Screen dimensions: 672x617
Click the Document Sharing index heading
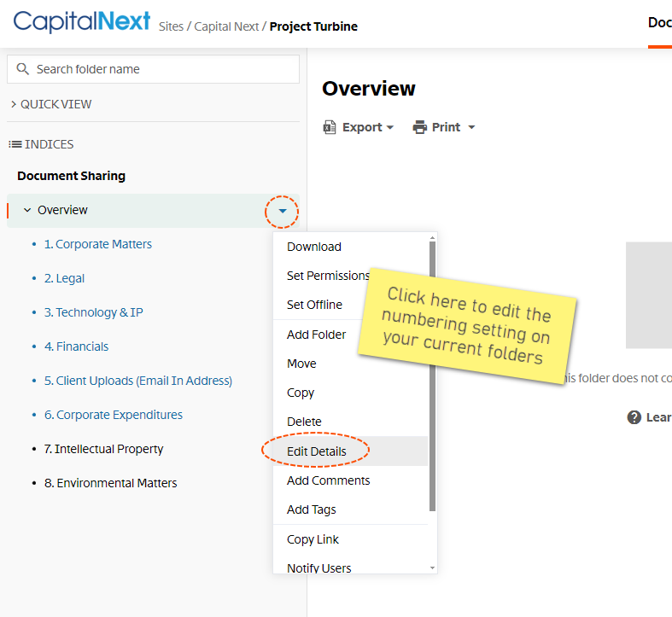71,176
